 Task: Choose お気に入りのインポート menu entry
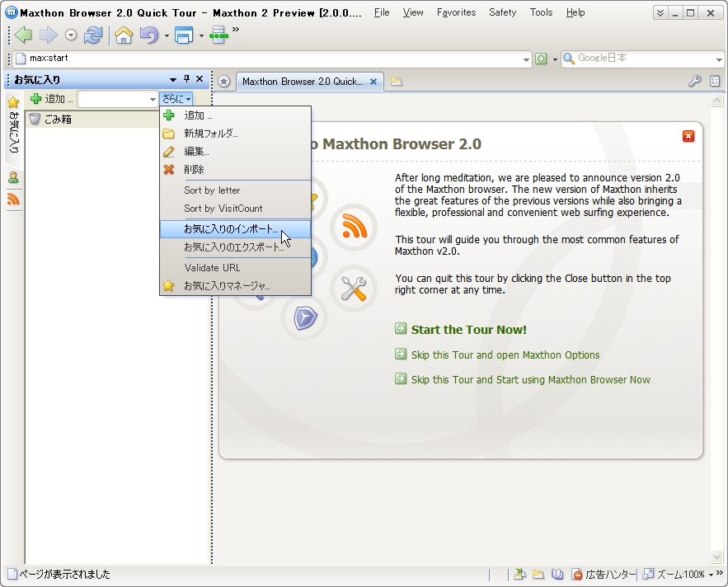236,229
